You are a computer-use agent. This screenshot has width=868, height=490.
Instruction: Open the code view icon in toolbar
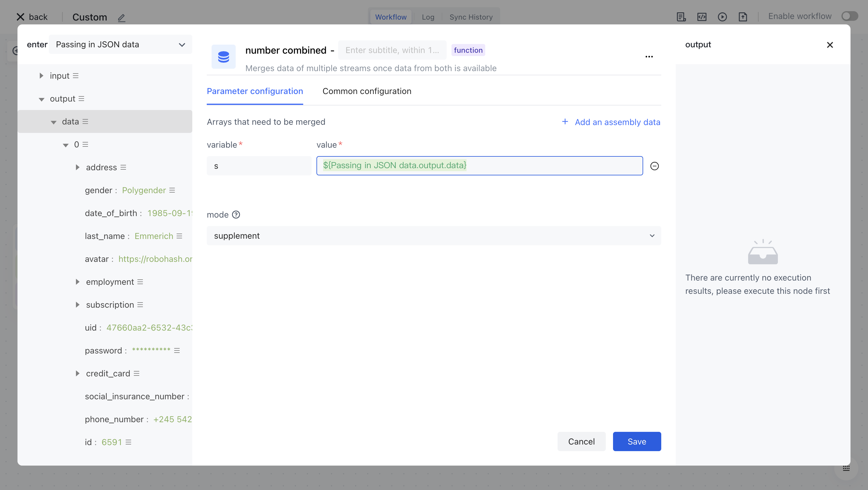pos(702,17)
